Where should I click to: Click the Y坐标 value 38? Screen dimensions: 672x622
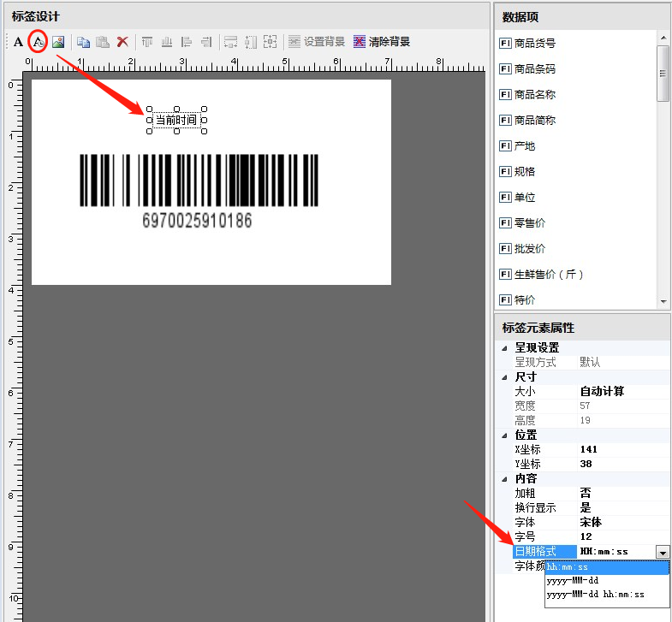[586, 464]
